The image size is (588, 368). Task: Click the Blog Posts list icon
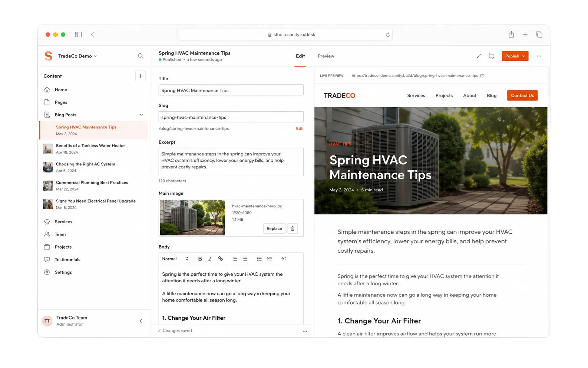[x=47, y=115]
